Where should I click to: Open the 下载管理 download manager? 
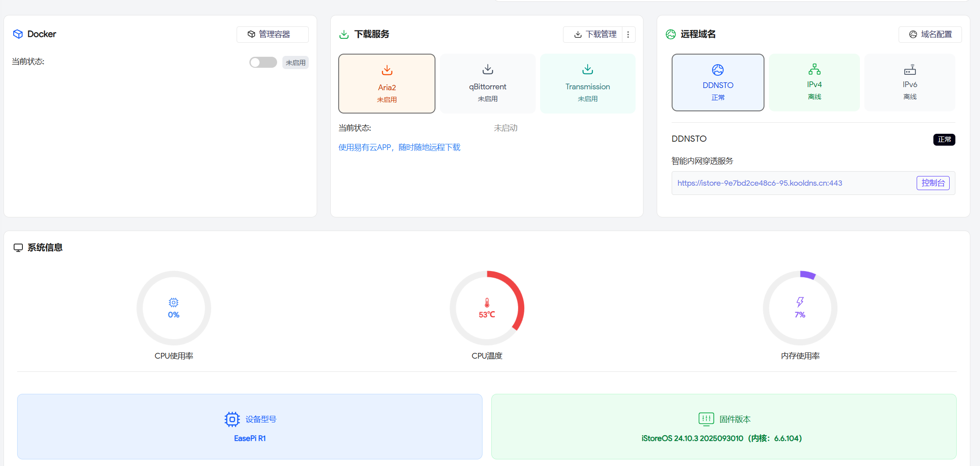click(x=595, y=34)
